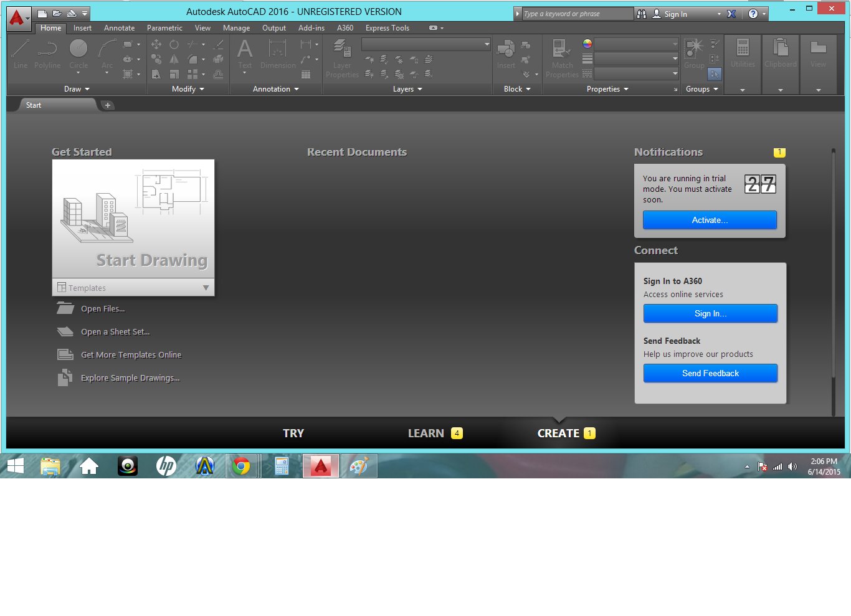Click the Move tool in Modify panel
The image size is (851, 616).
156,44
